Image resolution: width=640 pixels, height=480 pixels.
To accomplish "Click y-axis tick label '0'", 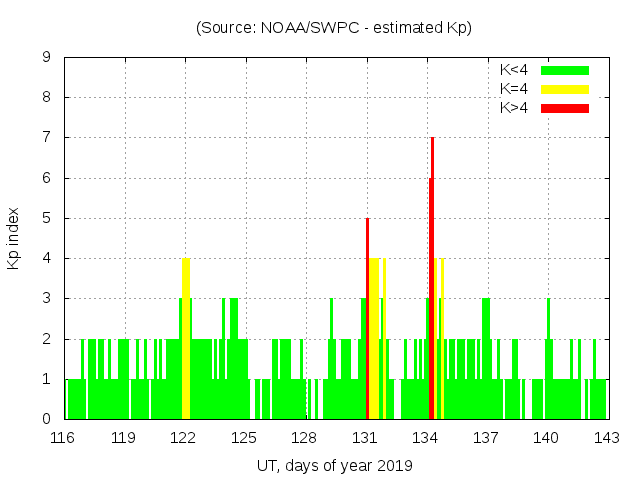I will [47, 419].
